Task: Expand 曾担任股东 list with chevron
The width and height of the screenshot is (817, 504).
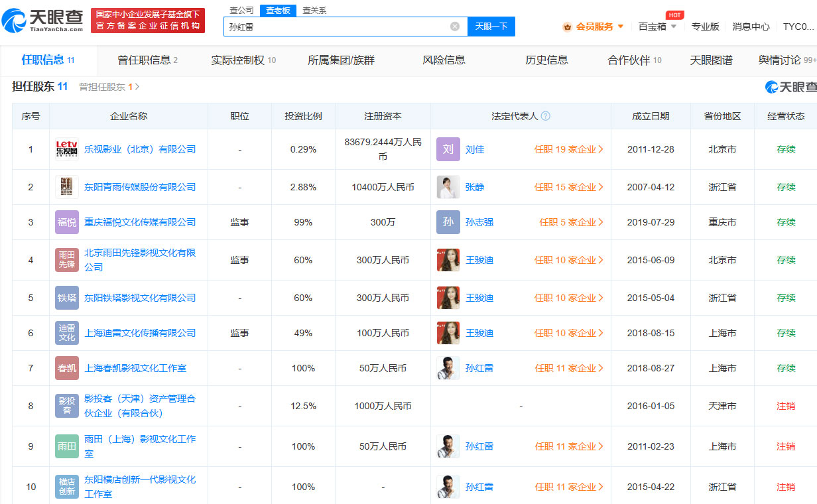Action: [137, 87]
